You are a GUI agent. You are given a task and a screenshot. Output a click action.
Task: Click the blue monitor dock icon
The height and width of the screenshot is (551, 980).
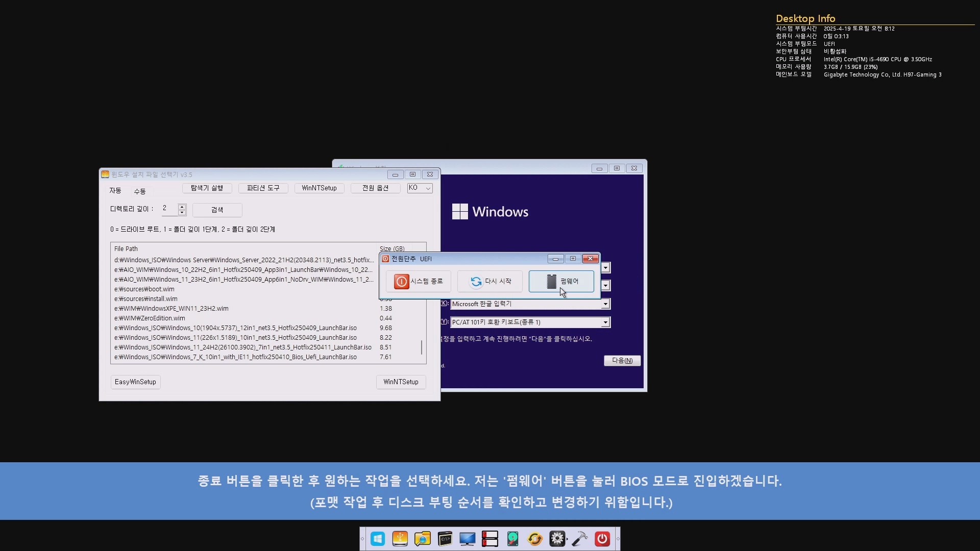tap(468, 539)
